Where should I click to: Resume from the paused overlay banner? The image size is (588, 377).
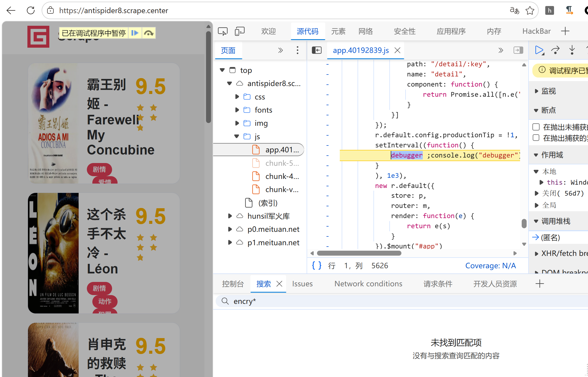[x=135, y=33]
